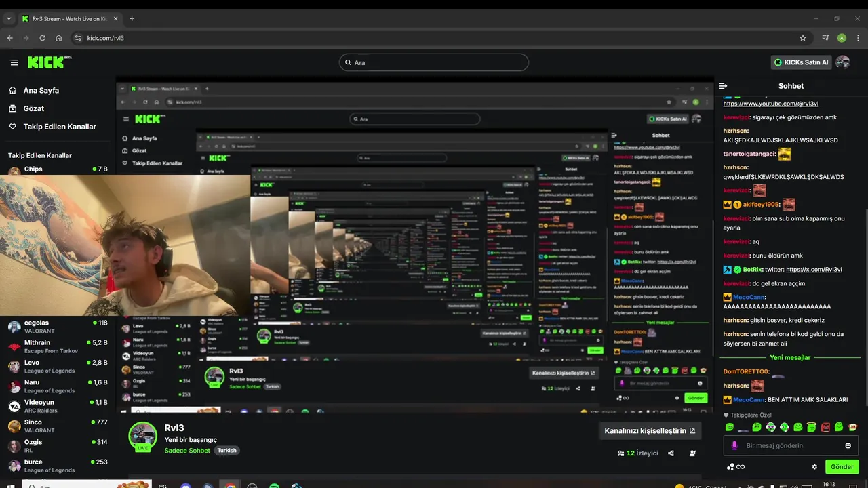Send message with Gönder button
This screenshot has width=868, height=488.
842,467
